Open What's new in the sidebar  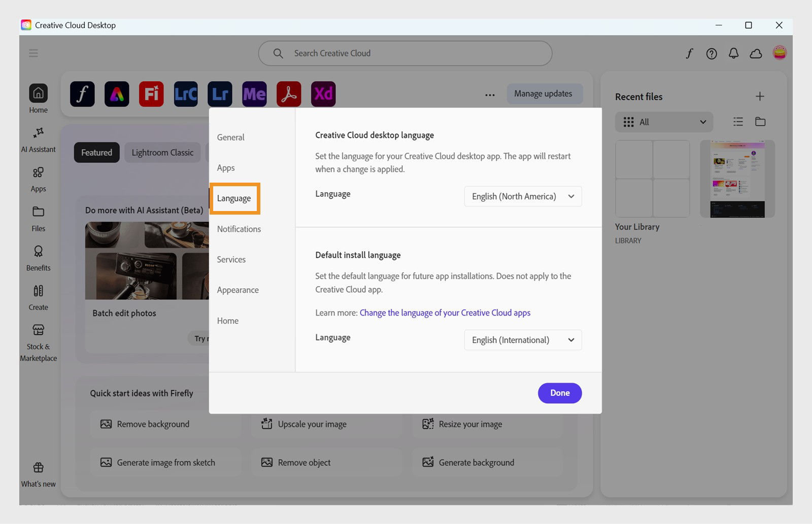tap(38, 475)
